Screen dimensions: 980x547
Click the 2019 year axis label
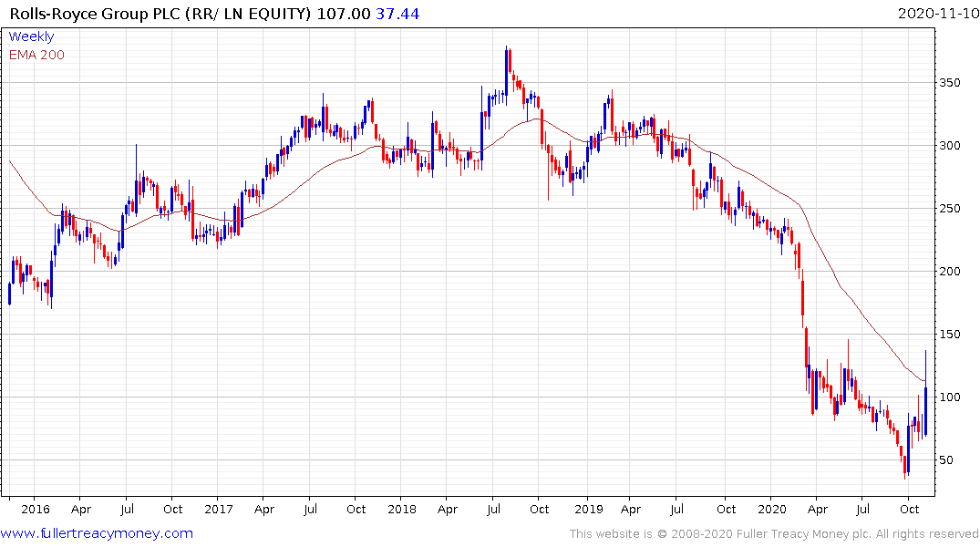589,509
